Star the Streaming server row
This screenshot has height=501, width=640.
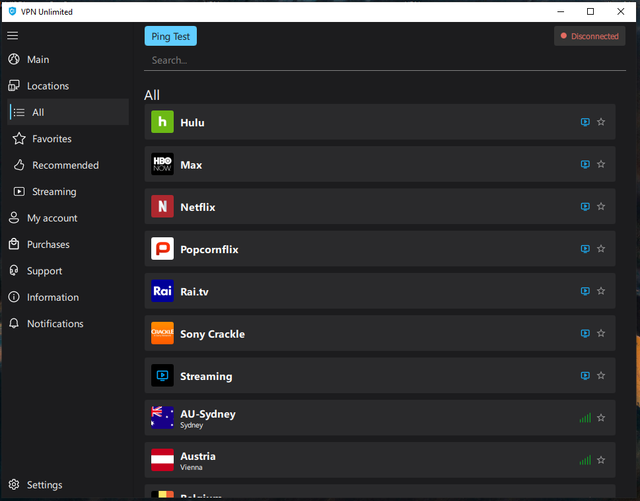[x=601, y=375]
